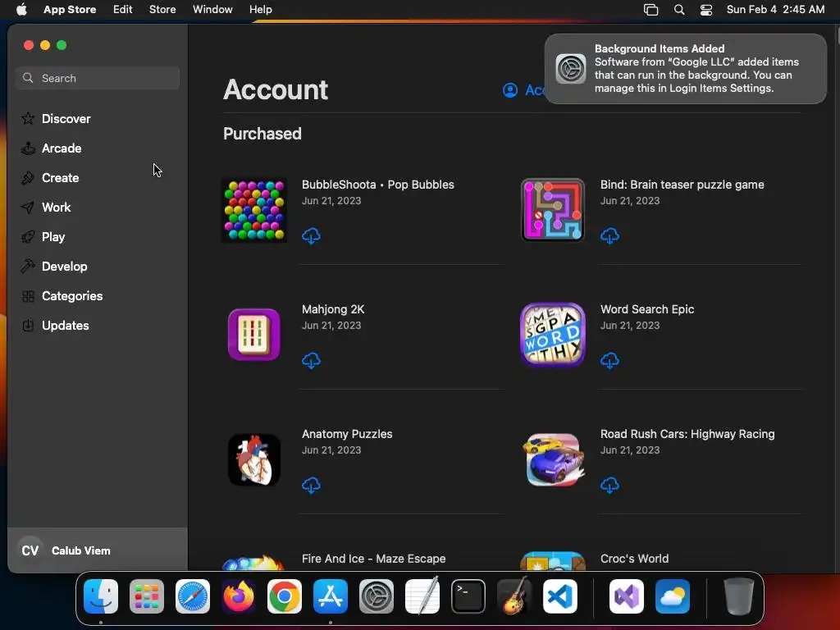The width and height of the screenshot is (840, 630).
Task: Open the Apple menu
Action: [21, 9]
